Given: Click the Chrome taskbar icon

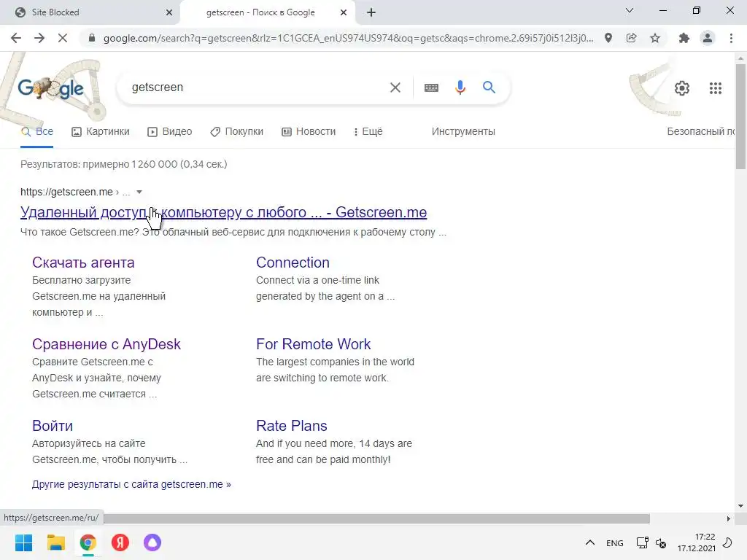Looking at the screenshot, I should (88, 542).
